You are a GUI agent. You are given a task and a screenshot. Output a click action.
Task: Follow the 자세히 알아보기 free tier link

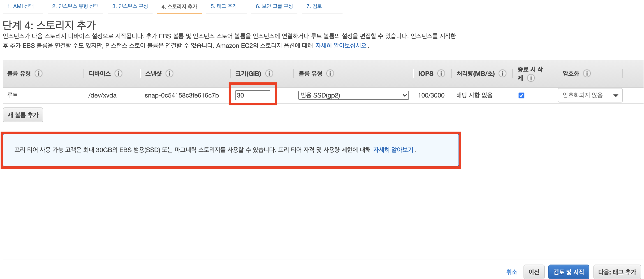pyautogui.click(x=393, y=150)
